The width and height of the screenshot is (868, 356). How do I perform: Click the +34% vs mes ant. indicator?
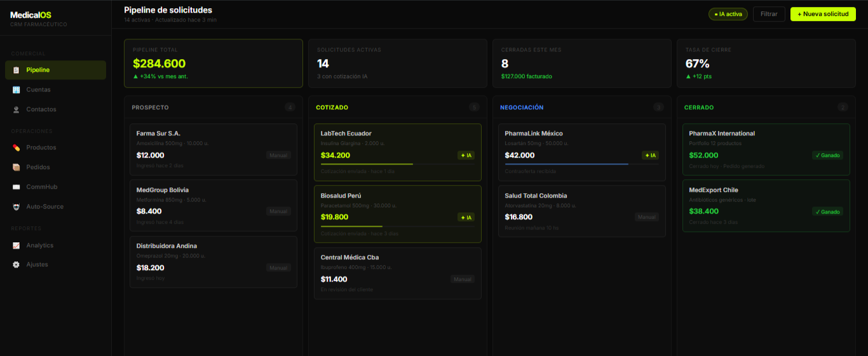pyautogui.click(x=160, y=76)
